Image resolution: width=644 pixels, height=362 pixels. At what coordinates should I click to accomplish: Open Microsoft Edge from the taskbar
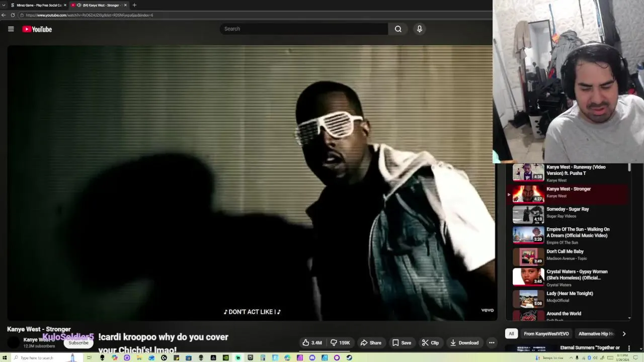pos(287,357)
